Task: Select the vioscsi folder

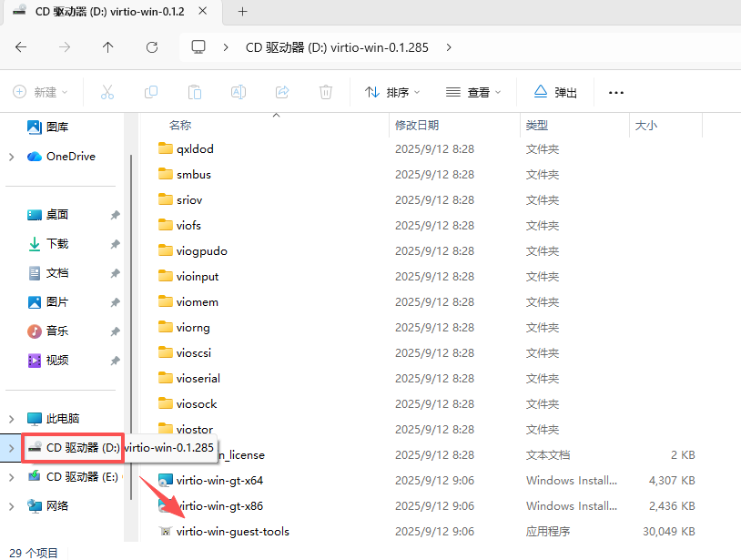Action: click(x=193, y=352)
